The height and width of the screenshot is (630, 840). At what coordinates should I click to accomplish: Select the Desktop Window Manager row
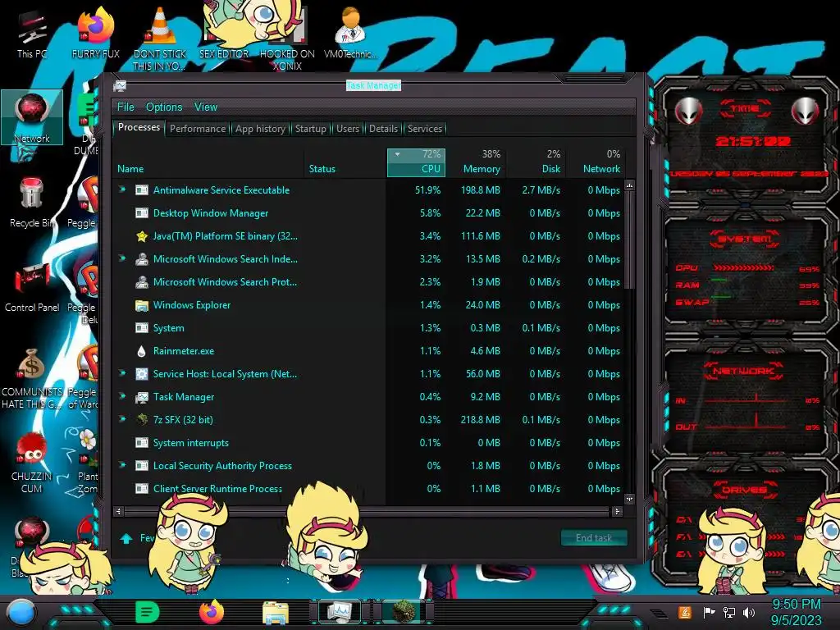368,212
